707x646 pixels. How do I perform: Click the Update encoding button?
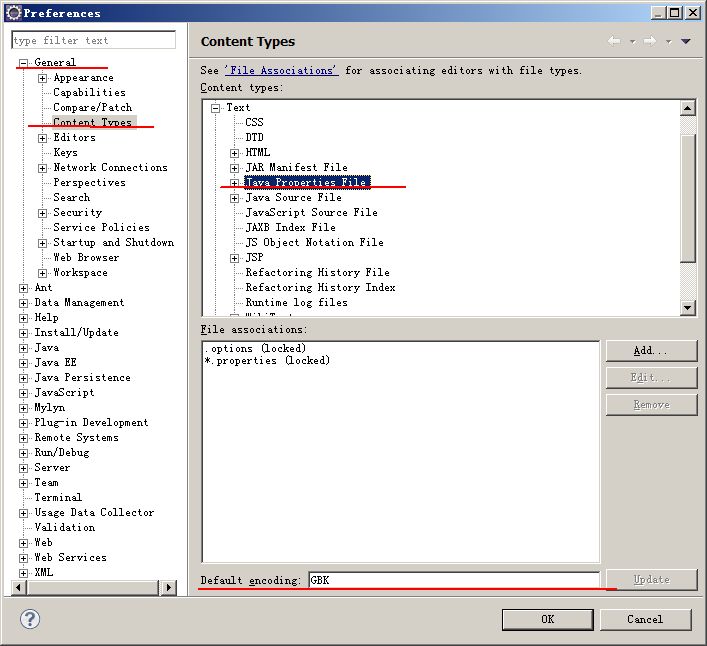click(651, 580)
